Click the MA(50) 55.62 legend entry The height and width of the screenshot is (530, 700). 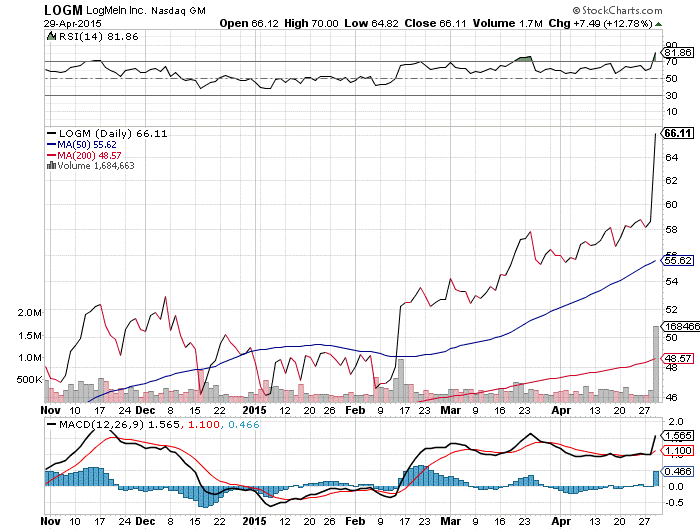(82, 145)
